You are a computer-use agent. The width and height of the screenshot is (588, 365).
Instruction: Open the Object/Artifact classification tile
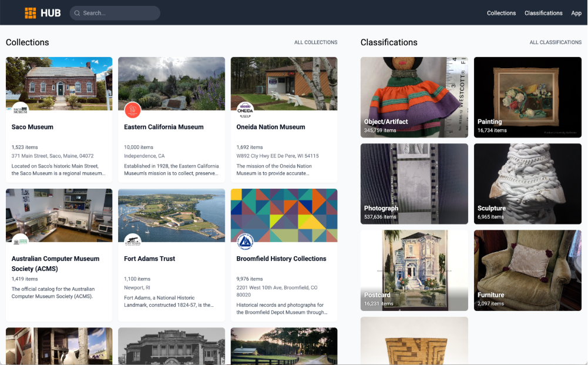(414, 97)
